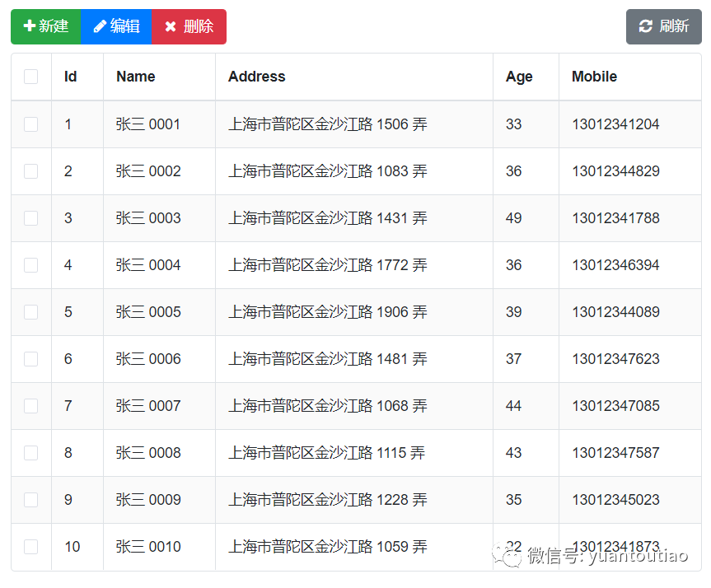Tick the checkbox for 张三 0005

pos(30,312)
